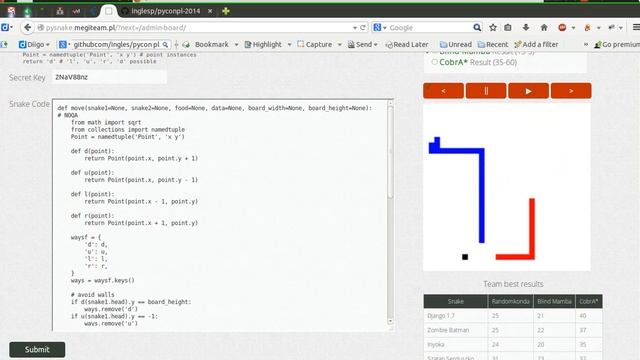Click the Diigo toolbar search magnifier icon
Image resolution: width=640 pixels, height=360 pixels.
pyautogui.click(x=165, y=44)
